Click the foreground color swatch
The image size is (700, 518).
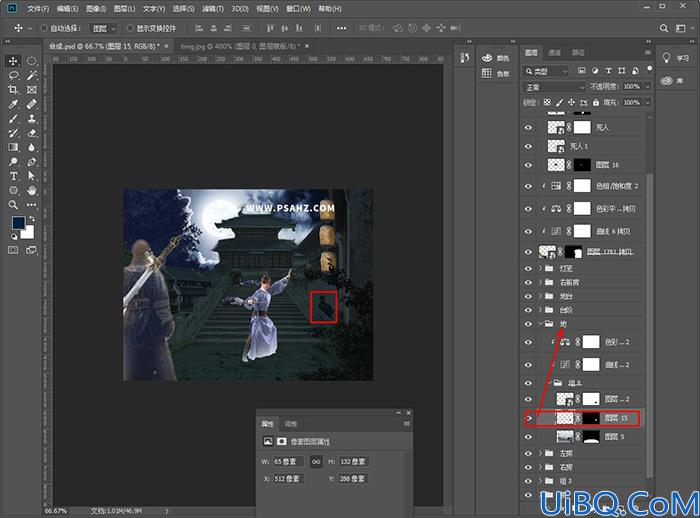click(18, 223)
